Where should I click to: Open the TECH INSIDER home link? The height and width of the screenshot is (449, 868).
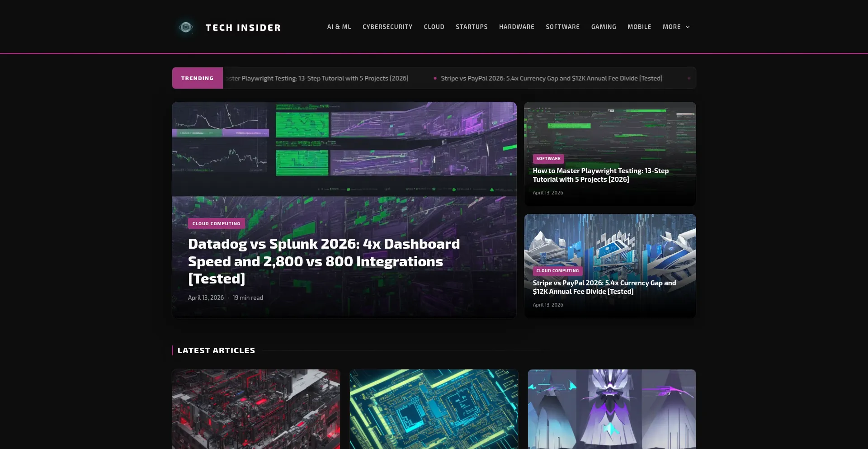click(x=243, y=28)
